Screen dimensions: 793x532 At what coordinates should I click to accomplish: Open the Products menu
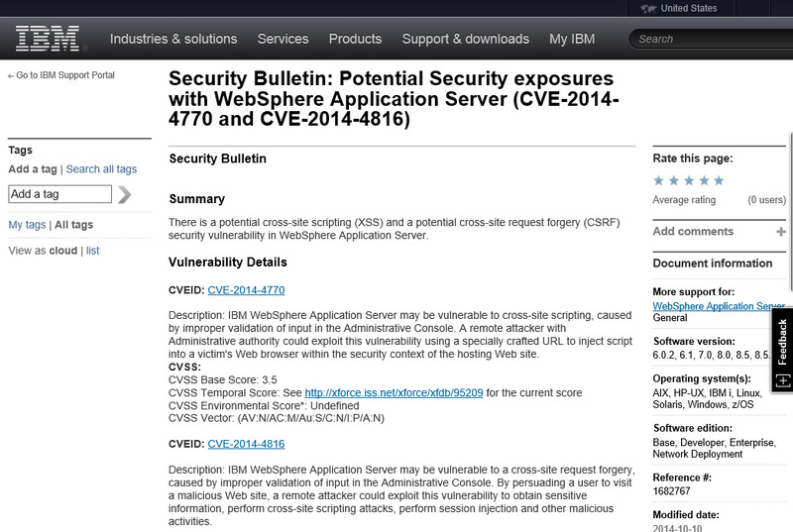355,39
